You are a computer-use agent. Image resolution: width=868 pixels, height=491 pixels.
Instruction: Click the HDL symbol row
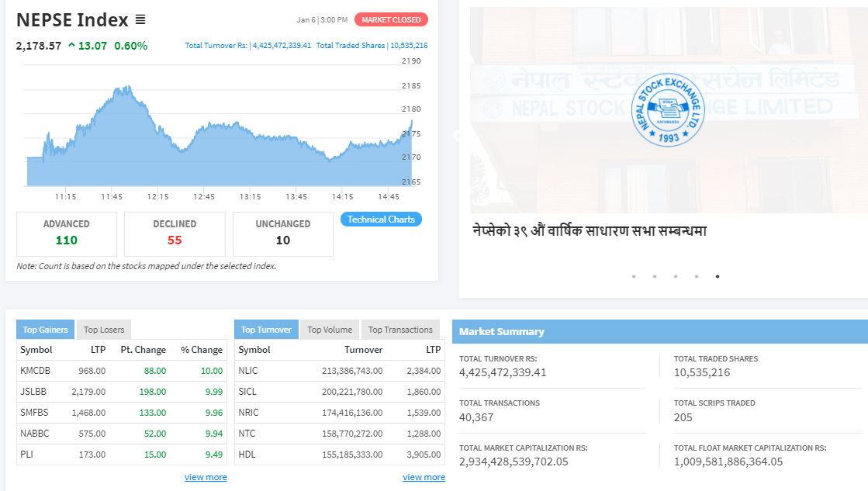coord(340,455)
